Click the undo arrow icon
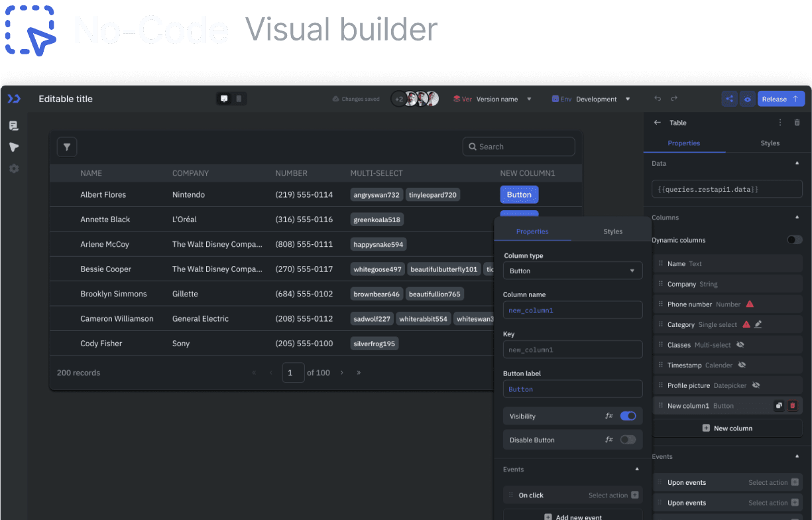 [658, 99]
